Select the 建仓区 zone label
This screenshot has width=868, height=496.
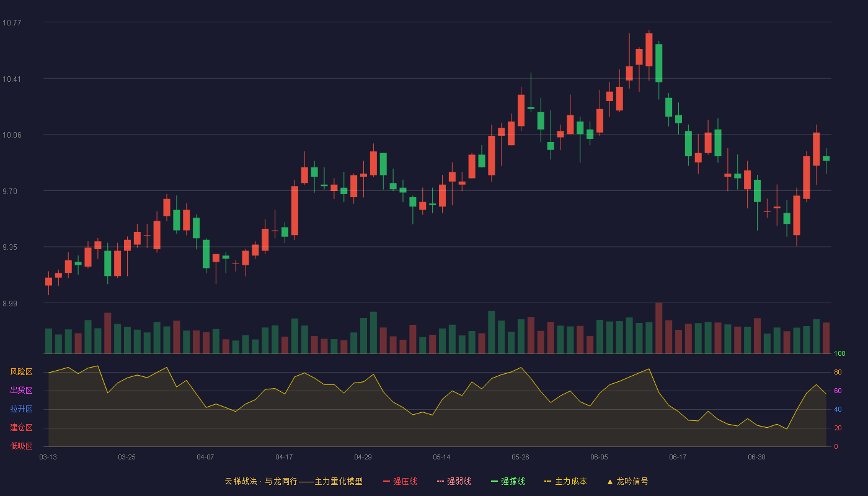point(21,428)
